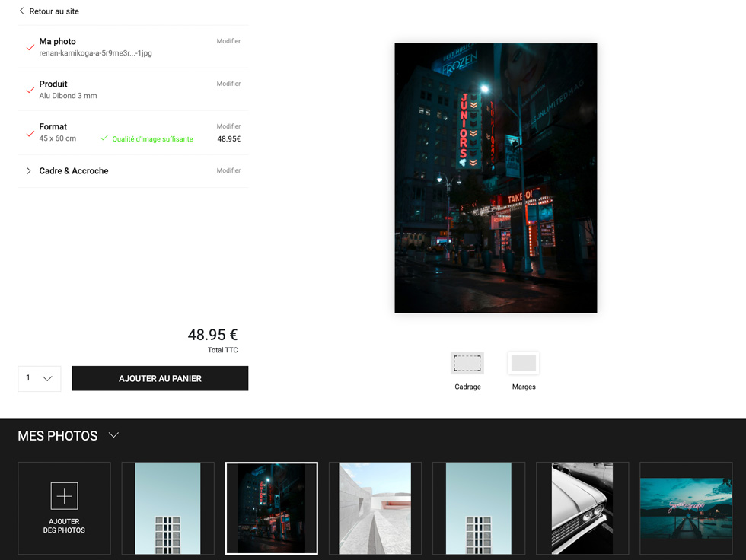Screen dimensions: 746x560
Task: Click the large photo preview image
Action: (x=496, y=178)
